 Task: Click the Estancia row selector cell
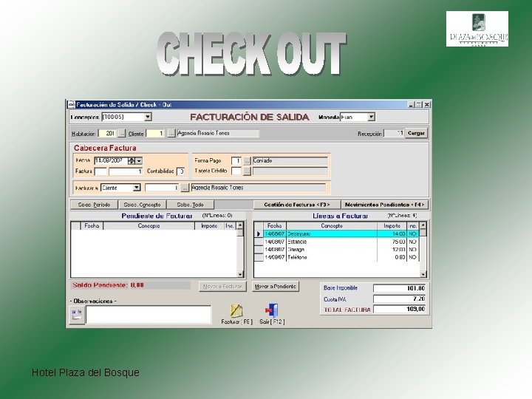[259, 242]
